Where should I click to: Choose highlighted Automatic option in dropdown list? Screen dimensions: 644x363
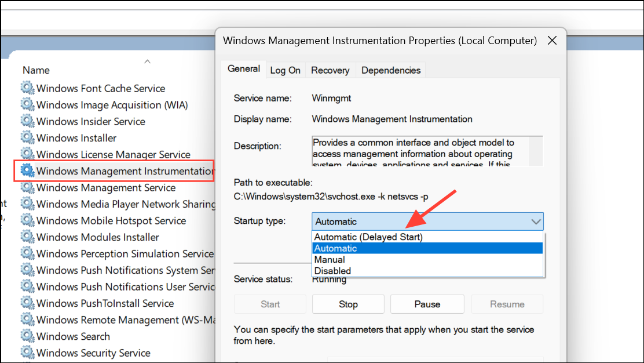tap(427, 248)
